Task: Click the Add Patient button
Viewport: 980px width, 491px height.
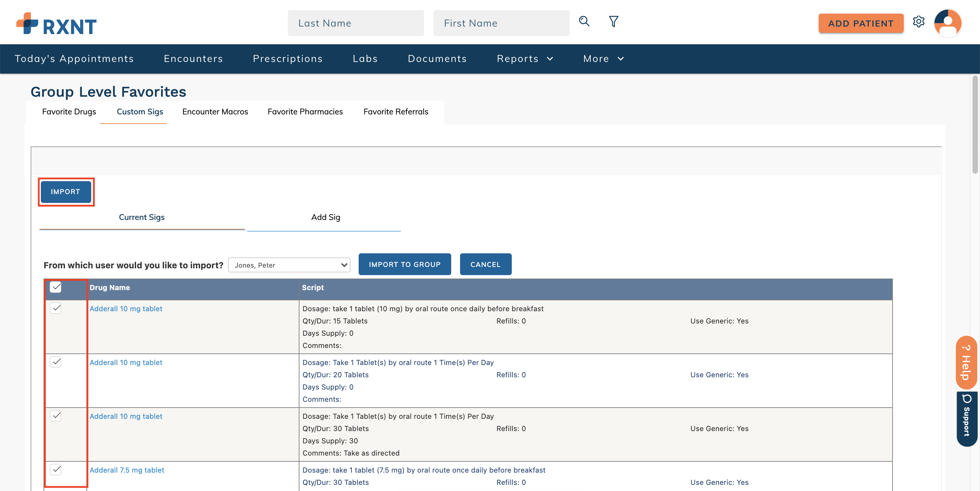Action: 860,23
